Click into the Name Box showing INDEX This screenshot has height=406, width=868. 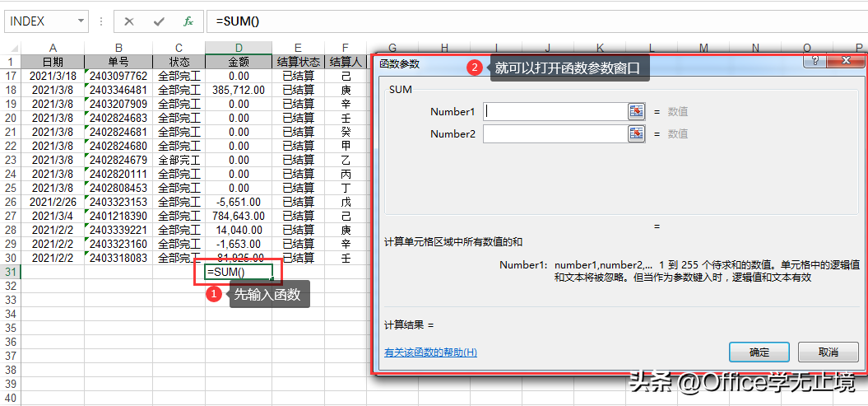[x=40, y=21]
